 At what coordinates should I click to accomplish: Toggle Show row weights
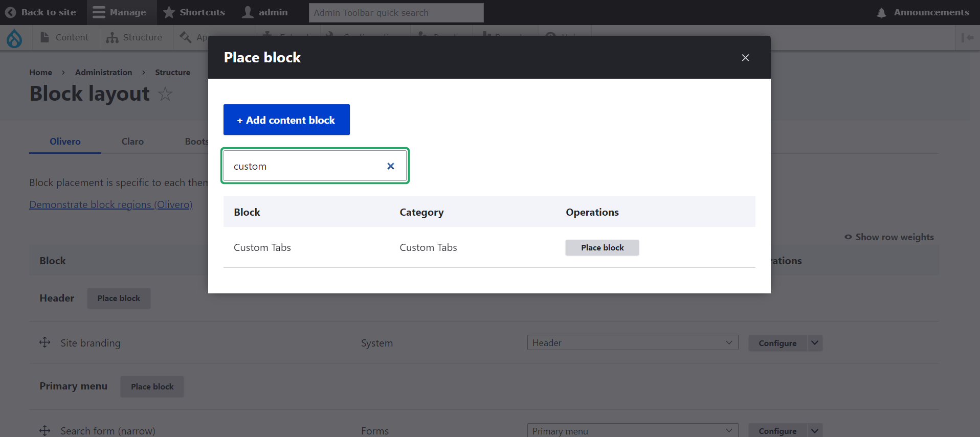pos(889,237)
